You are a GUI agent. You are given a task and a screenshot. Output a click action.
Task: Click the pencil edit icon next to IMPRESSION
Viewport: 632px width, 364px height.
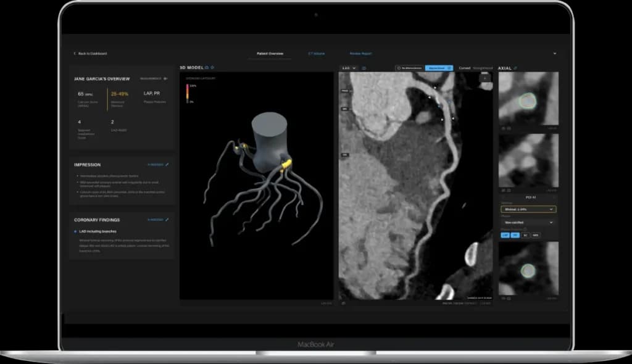tap(167, 165)
